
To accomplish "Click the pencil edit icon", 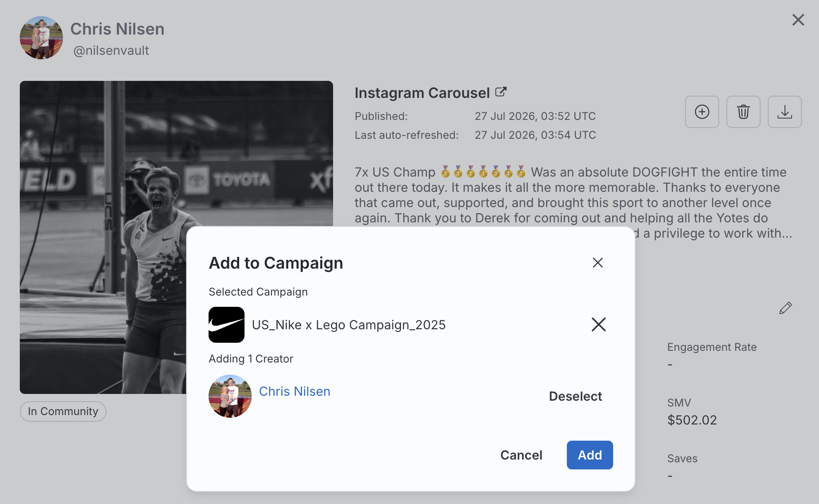I will (785, 308).
